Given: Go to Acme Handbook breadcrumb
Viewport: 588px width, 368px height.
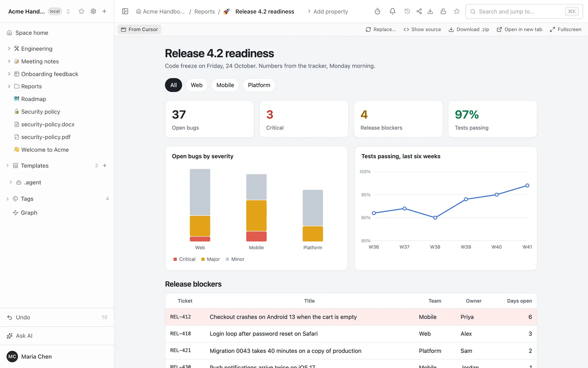Looking at the screenshot, I should (160, 11).
